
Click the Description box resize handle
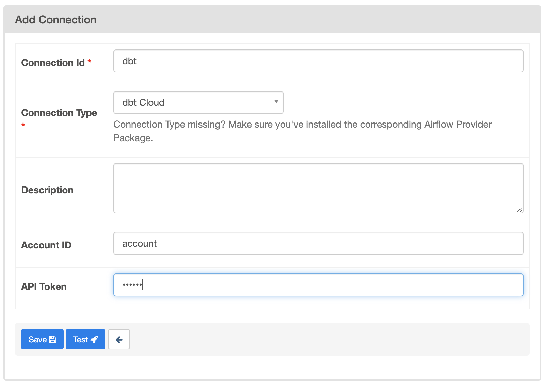(519, 210)
